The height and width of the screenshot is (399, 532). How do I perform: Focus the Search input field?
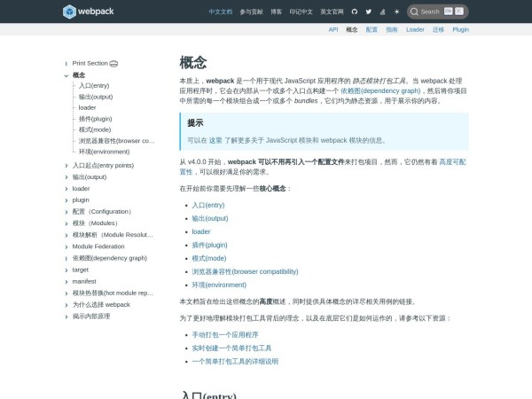coord(430,12)
